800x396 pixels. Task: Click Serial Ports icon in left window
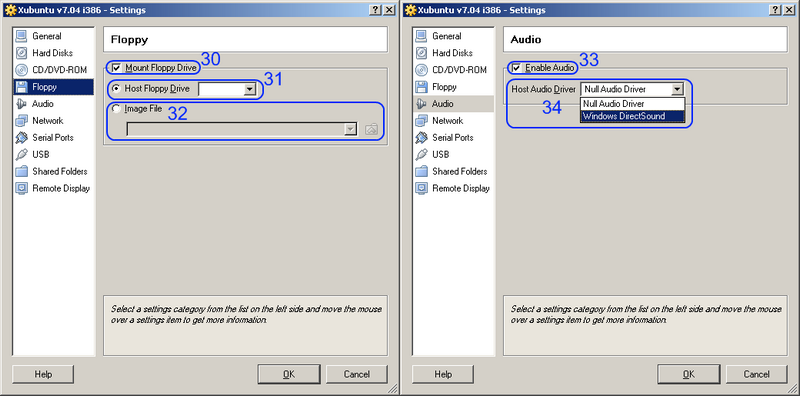point(21,137)
